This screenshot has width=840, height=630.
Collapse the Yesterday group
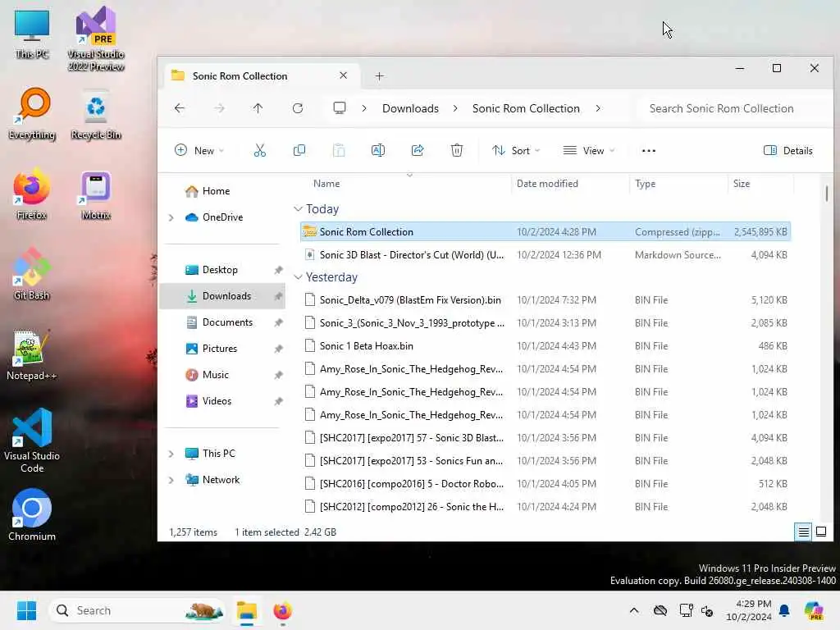tap(299, 277)
